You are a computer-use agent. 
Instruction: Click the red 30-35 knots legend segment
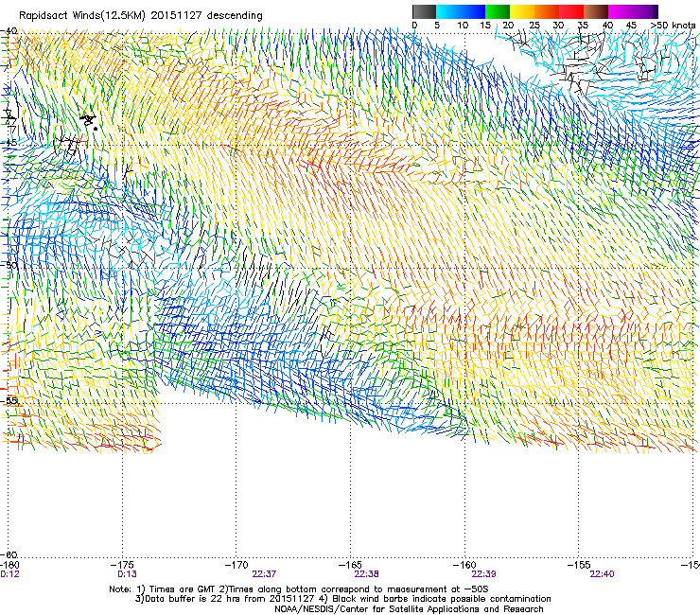pos(571,11)
